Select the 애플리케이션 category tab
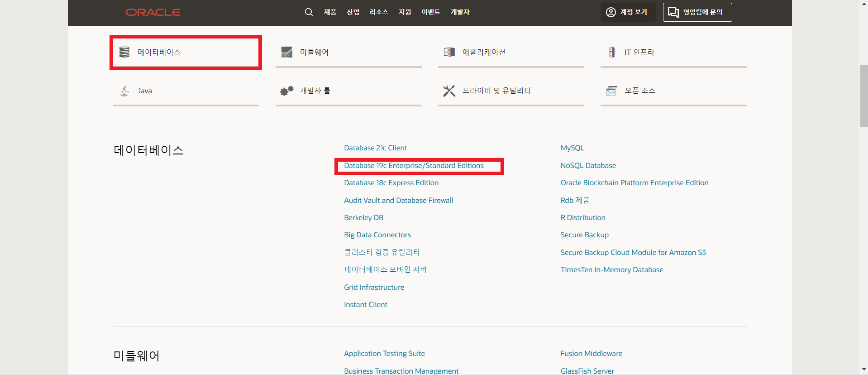The image size is (868, 375). point(511,53)
